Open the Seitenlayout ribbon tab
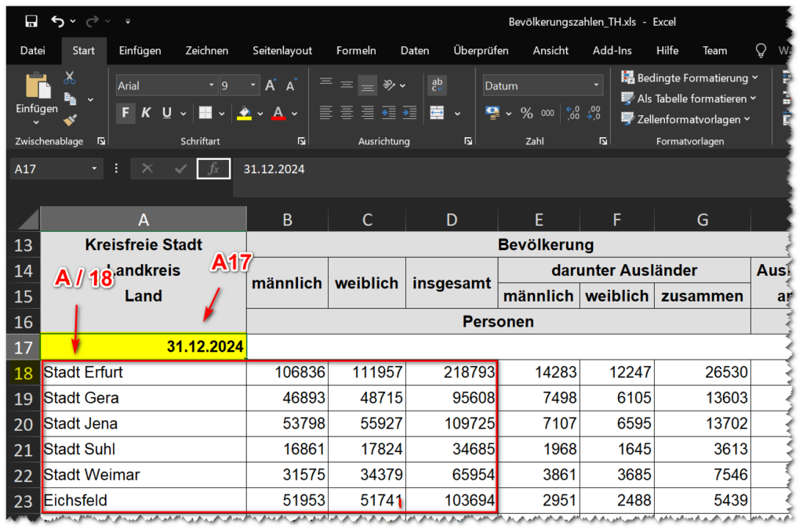803x532 pixels. [x=282, y=50]
